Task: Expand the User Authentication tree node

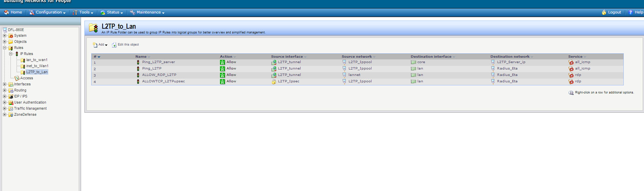Action: pos(5,102)
